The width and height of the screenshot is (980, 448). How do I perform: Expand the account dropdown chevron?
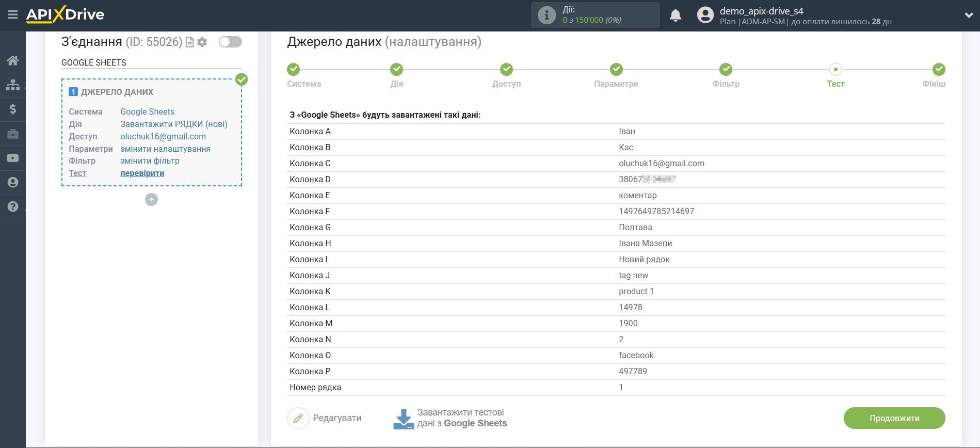point(969,15)
